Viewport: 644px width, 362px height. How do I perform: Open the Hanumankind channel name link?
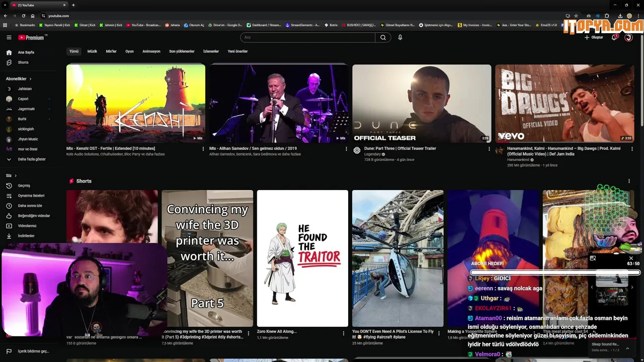[518, 160]
